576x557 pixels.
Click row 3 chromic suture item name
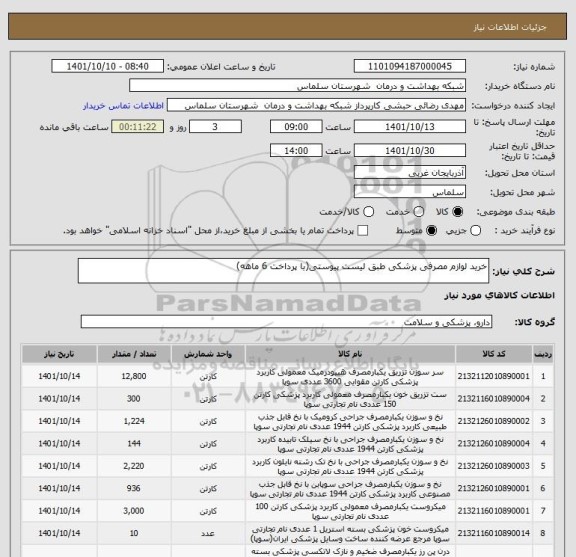(x=350, y=422)
